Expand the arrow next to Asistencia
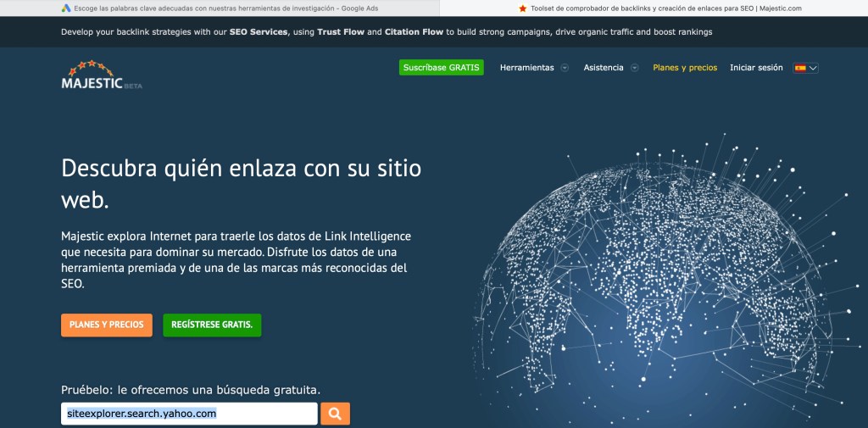 (634, 68)
